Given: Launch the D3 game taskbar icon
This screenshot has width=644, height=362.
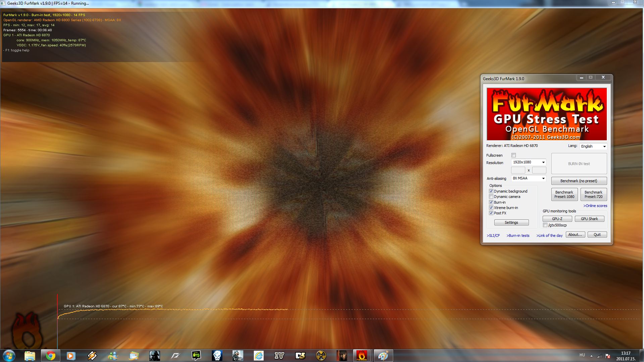Looking at the screenshot, I should coord(300,356).
